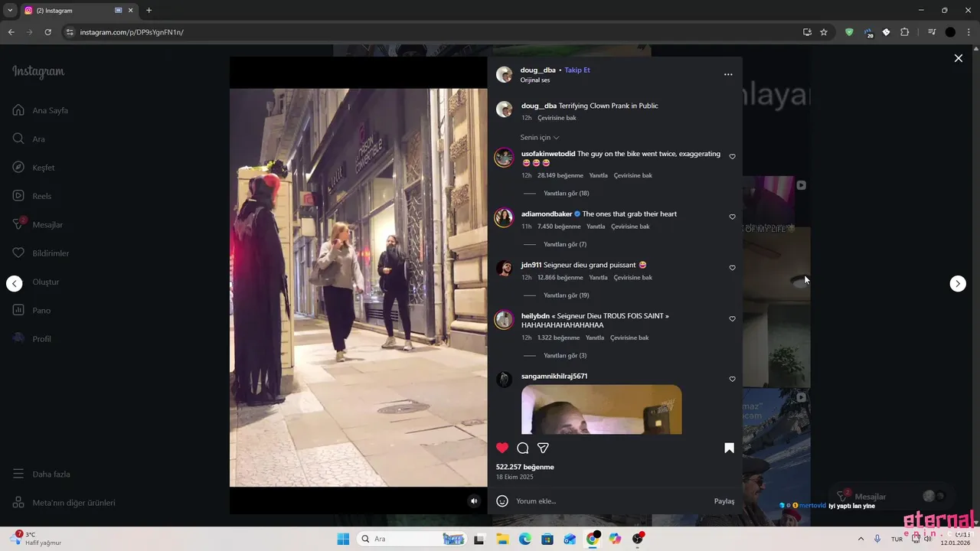This screenshot has width=980, height=551.
Task: Click Windows taskbar Ara search box
Action: coord(413,539)
